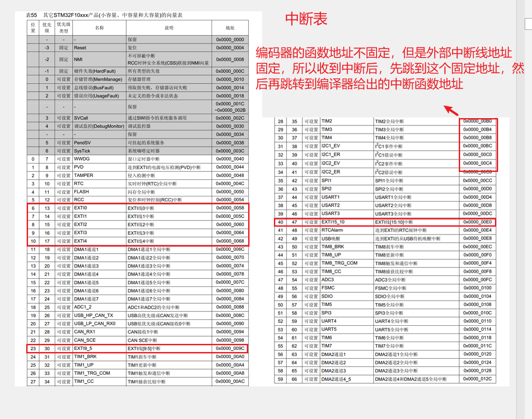Select the 'EXTI4' name cell
This screenshot has width=532, height=419.
[x=99, y=241]
